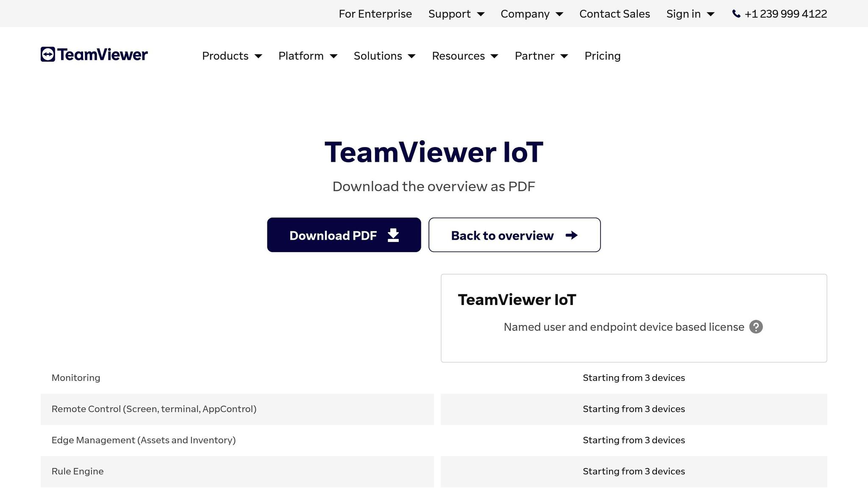Expand the Platform menu
Image resolution: width=868 pixels, height=488 pixels.
308,56
